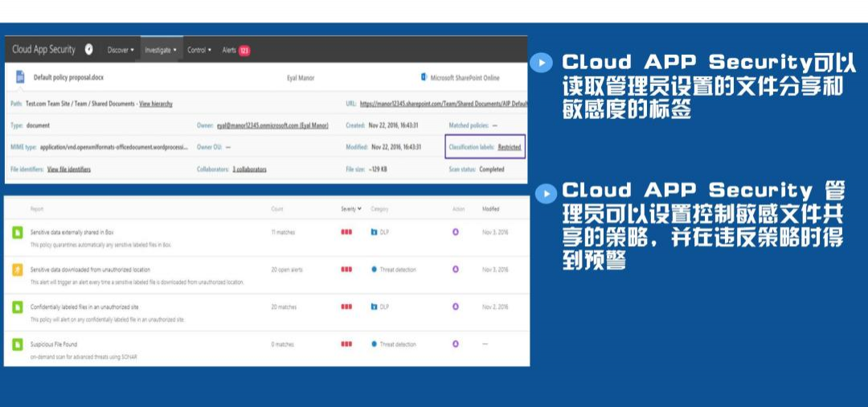868x407 pixels.
Task: Click the Count column header
Action: coord(276,209)
